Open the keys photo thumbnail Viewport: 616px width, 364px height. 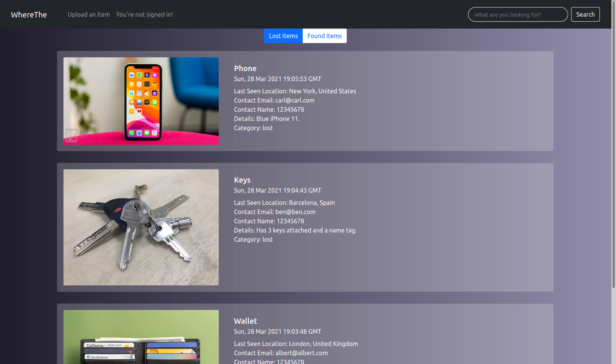pyautogui.click(x=141, y=227)
